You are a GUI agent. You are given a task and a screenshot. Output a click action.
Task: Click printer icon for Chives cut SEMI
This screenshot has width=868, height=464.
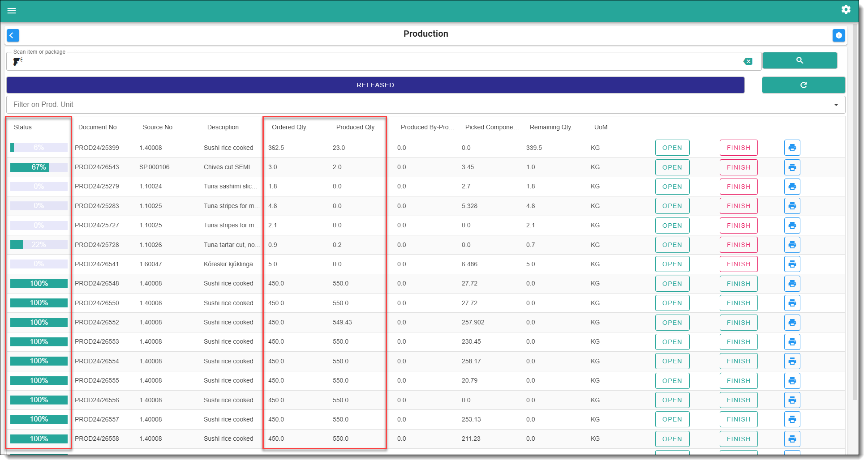pyautogui.click(x=792, y=167)
